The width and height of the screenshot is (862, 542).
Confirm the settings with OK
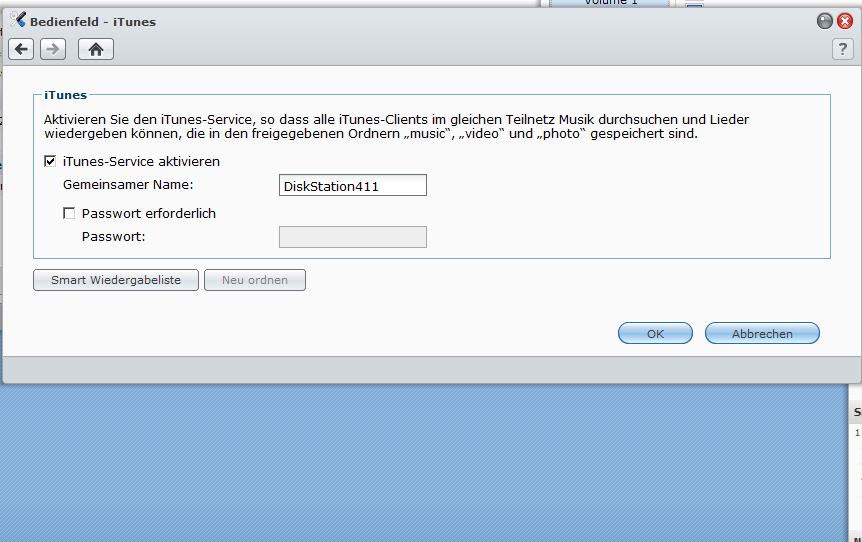pyautogui.click(x=655, y=333)
